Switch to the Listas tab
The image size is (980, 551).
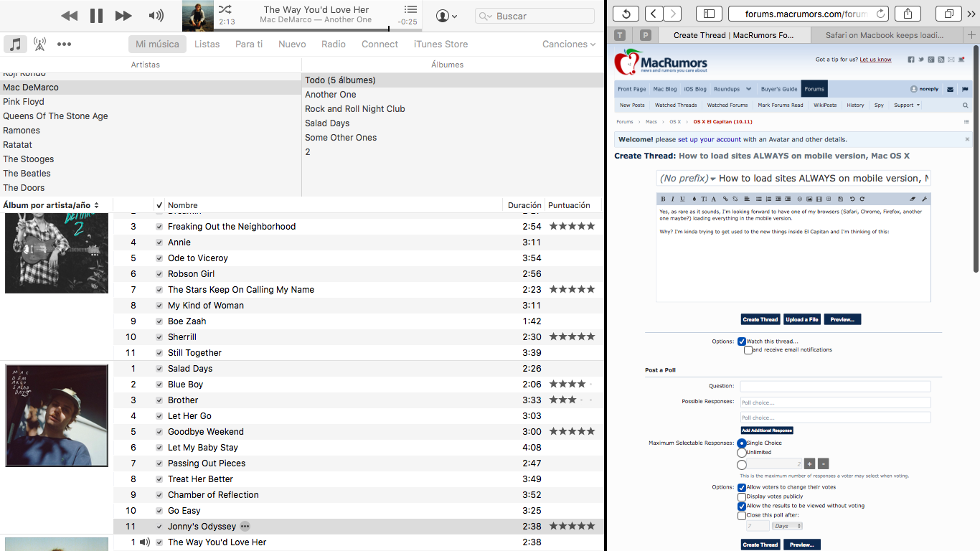[x=207, y=44]
